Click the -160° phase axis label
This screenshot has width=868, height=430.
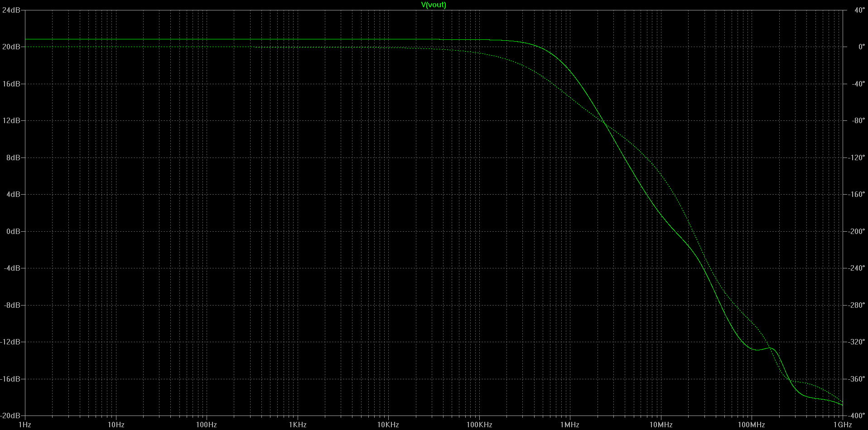(x=857, y=195)
